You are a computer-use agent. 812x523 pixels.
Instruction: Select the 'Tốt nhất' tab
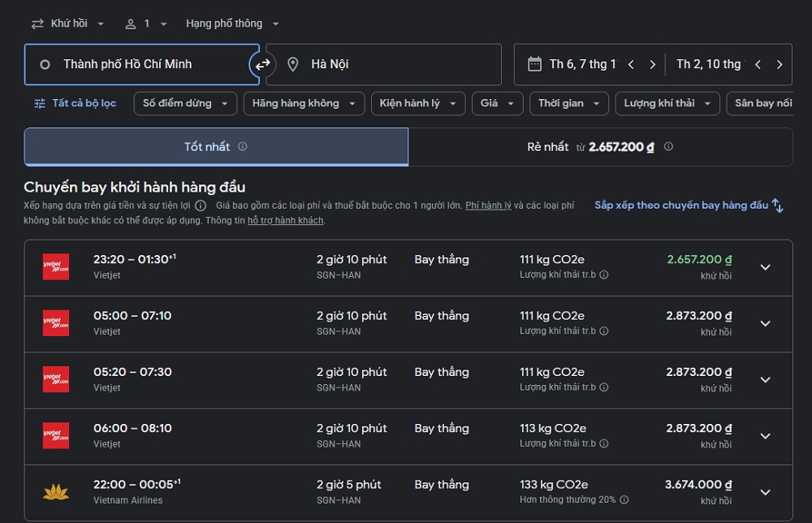[216, 147]
